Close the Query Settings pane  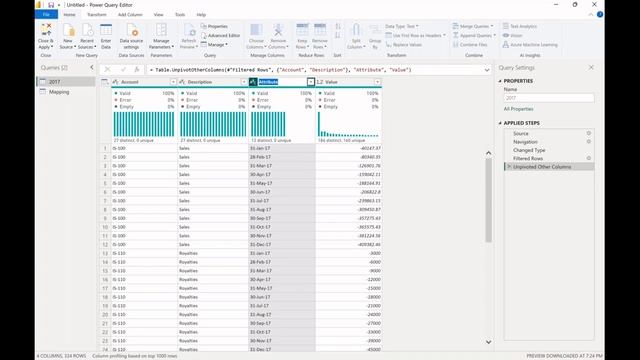[x=591, y=68]
